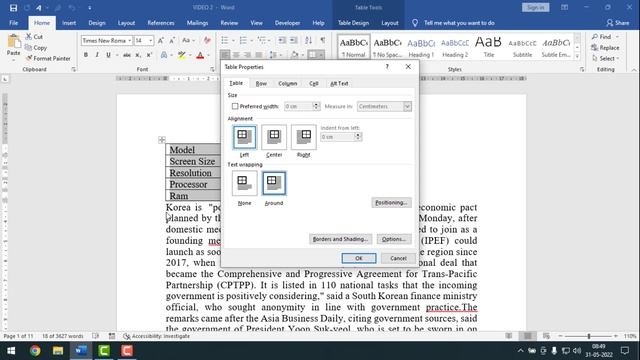Screen dimensions: 640x360
Task: Open Font dialog launcher
Action: (212, 69)
